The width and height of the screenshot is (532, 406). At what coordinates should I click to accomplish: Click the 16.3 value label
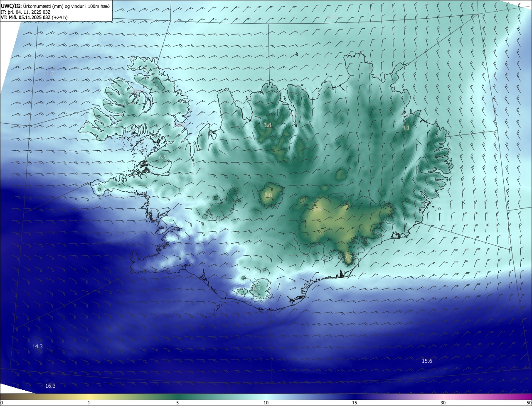click(50, 386)
